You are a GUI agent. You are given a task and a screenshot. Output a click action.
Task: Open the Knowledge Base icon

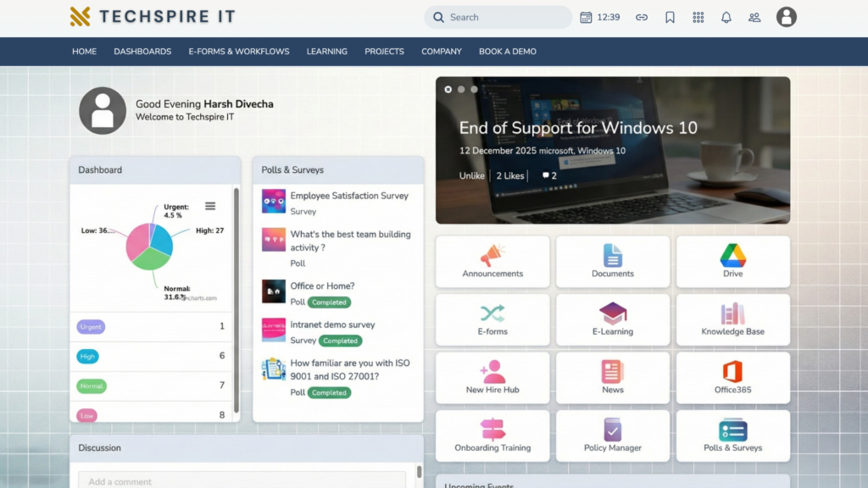tap(732, 319)
